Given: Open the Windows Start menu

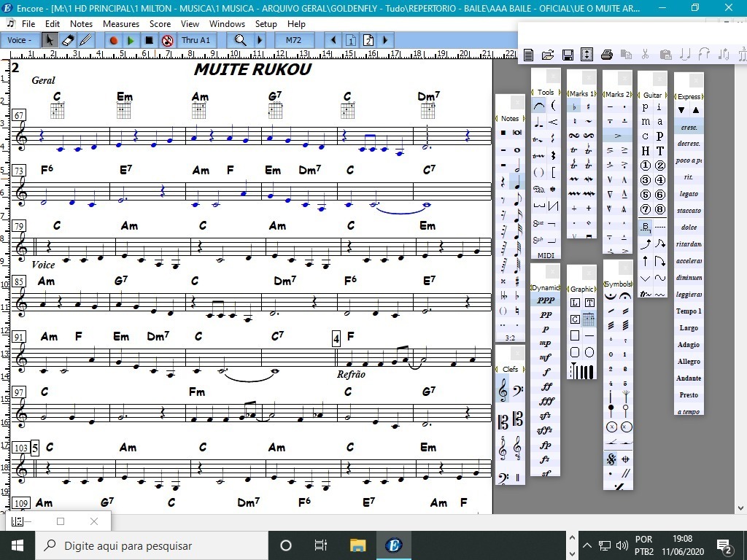Looking at the screenshot, I should tap(18, 545).
